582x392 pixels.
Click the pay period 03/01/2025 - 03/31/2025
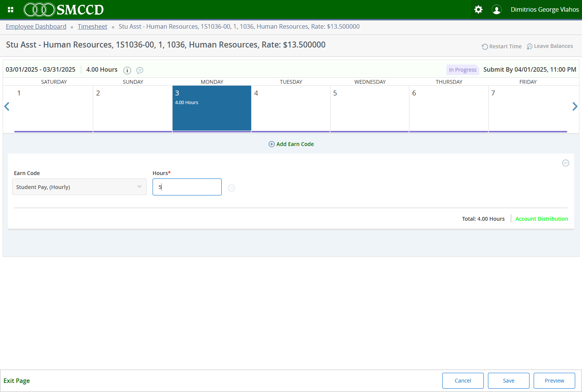tap(40, 69)
